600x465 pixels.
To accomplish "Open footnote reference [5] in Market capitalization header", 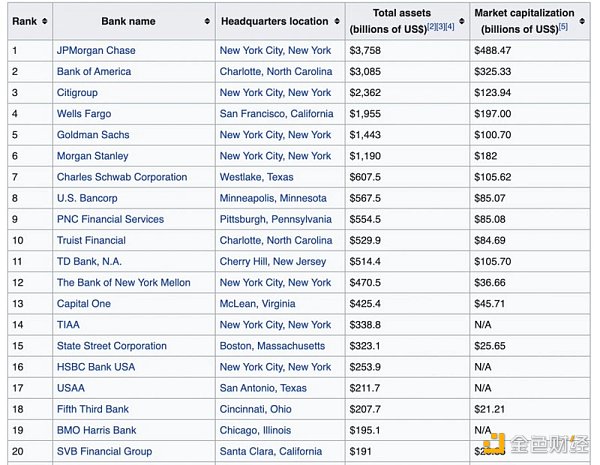I will point(563,26).
